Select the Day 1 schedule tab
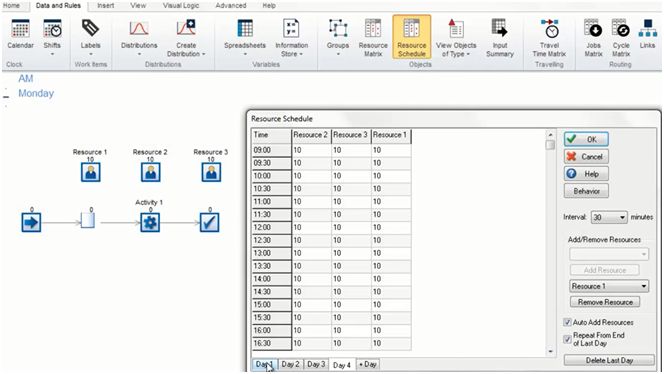664x374 pixels. 265,364
